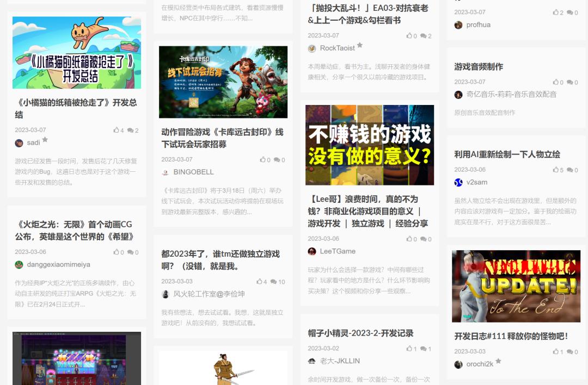The height and width of the screenshot is (385, 588).
Task: Click LeeTGame's profile avatar
Action: (311, 251)
